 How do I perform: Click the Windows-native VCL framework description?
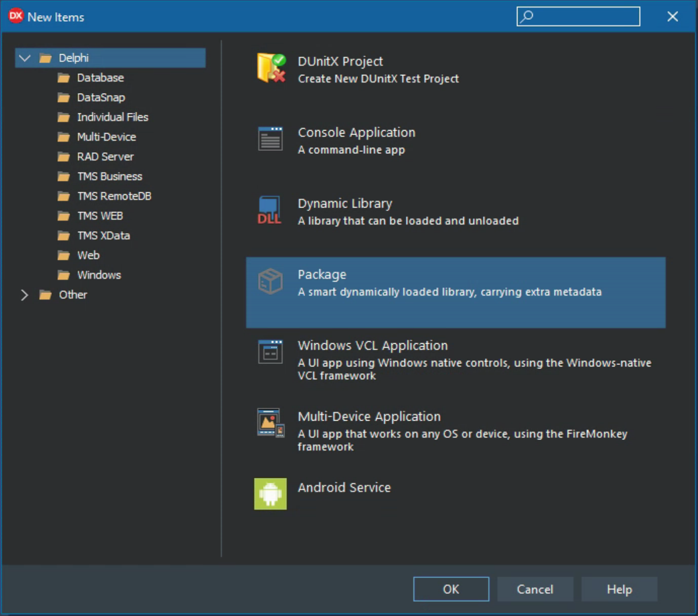point(475,369)
